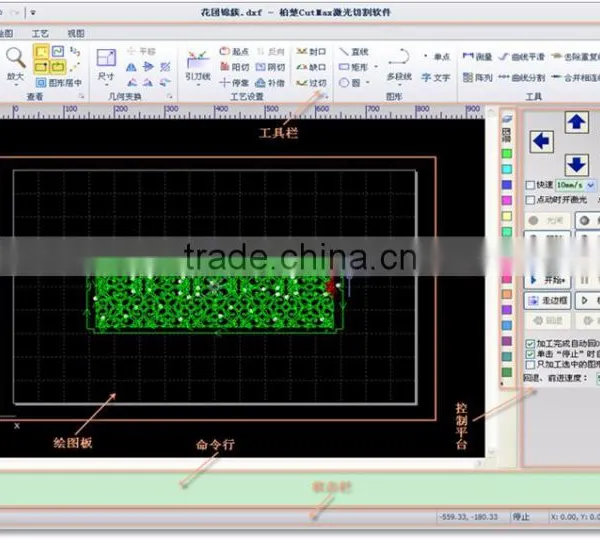Toggle the highlighted selection frame view icon

pos(41,51)
